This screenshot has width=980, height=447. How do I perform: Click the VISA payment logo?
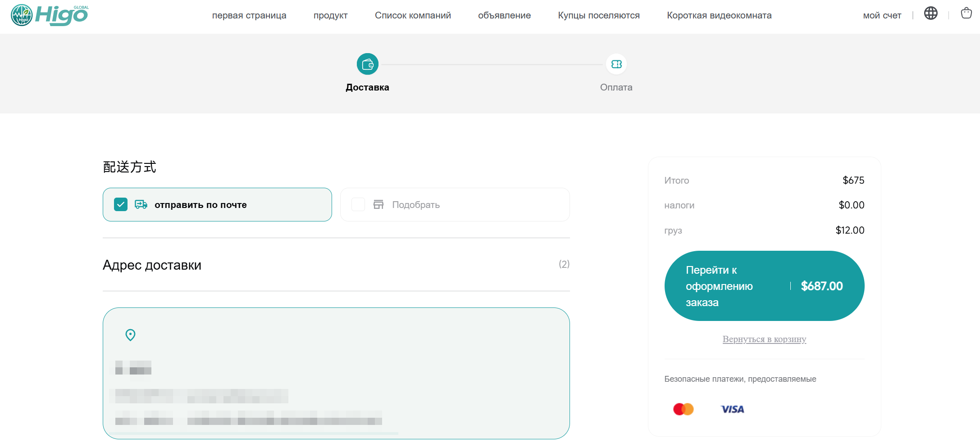pyautogui.click(x=733, y=409)
